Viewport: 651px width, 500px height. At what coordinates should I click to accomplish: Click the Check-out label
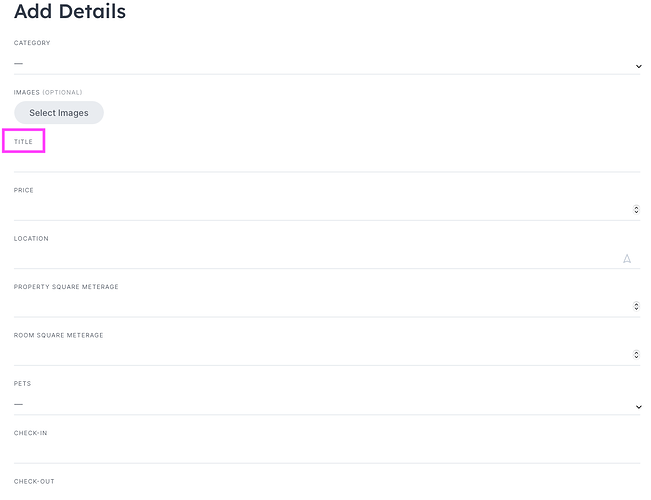[34, 481]
